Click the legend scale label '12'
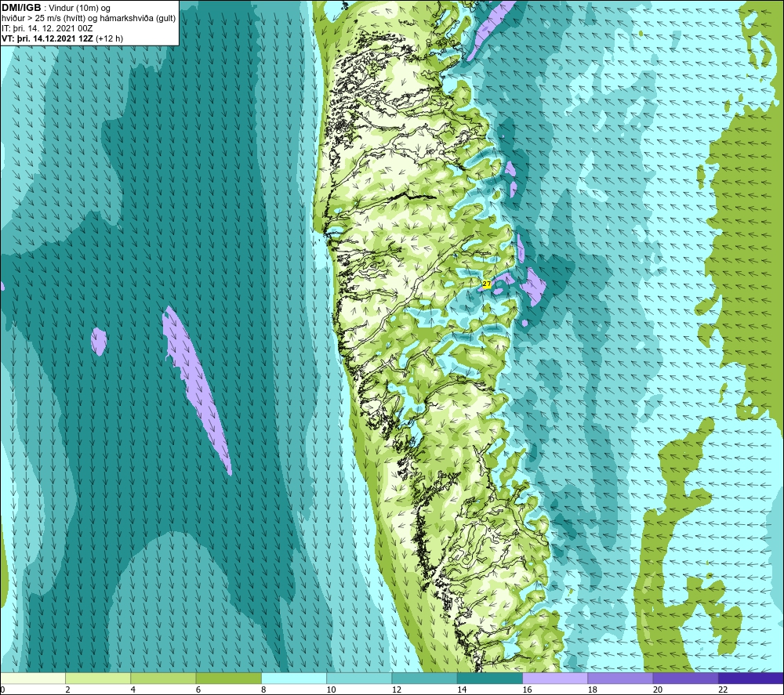784x695 pixels. pyautogui.click(x=397, y=690)
